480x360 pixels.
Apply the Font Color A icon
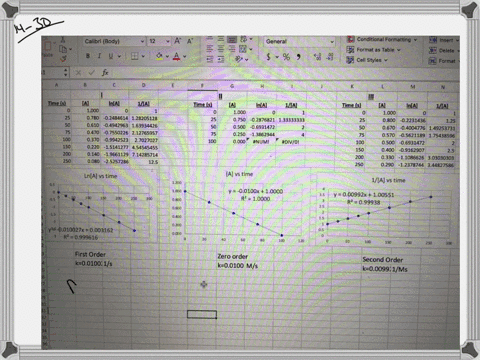pos(176,56)
